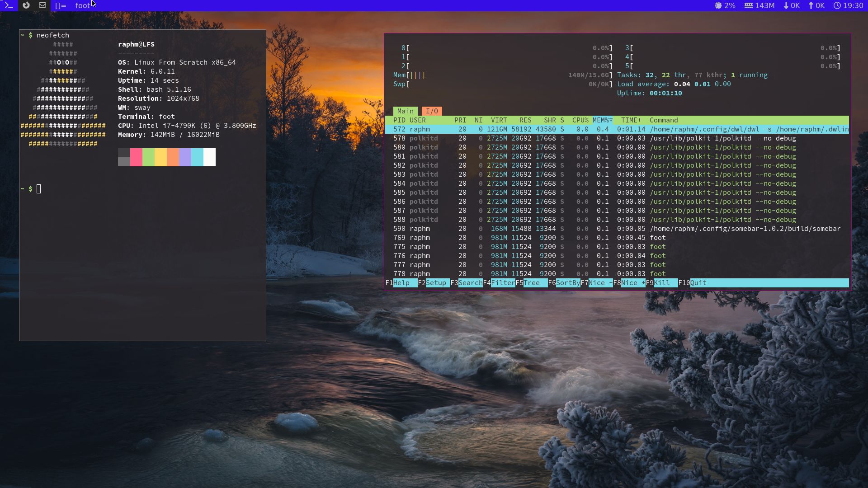This screenshot has width=868, height=488.
Task: Click the 'Kernel: 6.0.11' line
Action: (x=146, y=71)
